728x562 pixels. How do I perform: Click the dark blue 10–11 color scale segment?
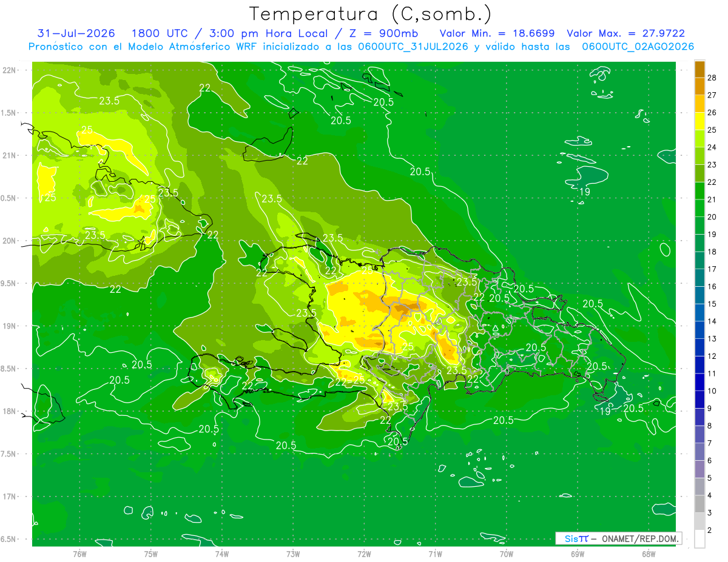tap(699, 383)
